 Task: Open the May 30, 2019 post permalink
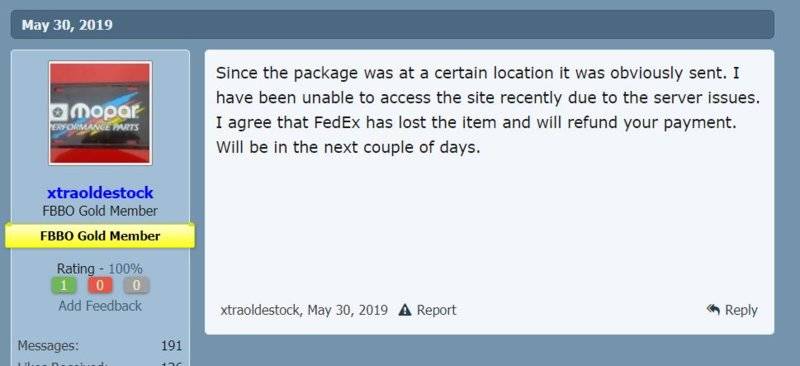tap(347, 310)
